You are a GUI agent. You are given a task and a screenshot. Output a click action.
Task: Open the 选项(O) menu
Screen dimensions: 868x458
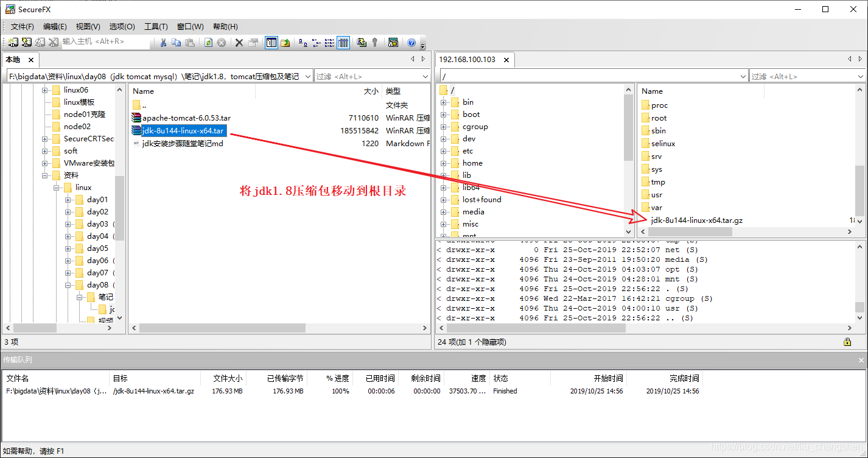pos(122,26)
